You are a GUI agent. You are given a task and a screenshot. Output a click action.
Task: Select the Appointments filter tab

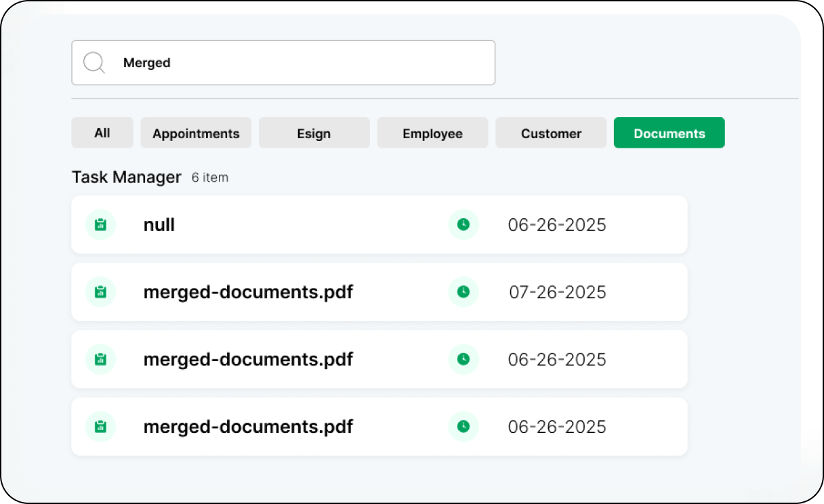[x=196, y=133]
